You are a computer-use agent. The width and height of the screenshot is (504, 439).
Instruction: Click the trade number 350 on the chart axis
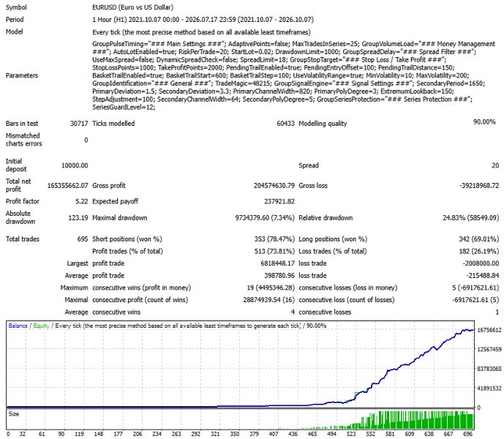pyautogui.click(x=235, y=434)
